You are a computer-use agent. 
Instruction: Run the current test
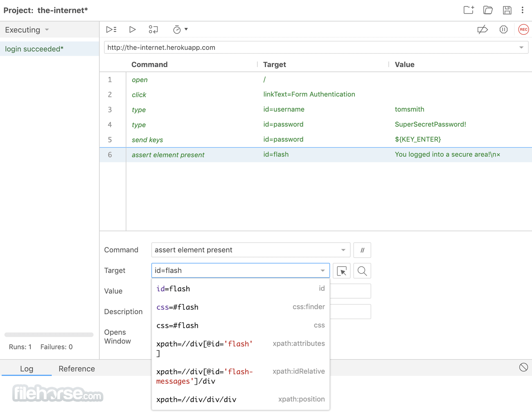132,29
